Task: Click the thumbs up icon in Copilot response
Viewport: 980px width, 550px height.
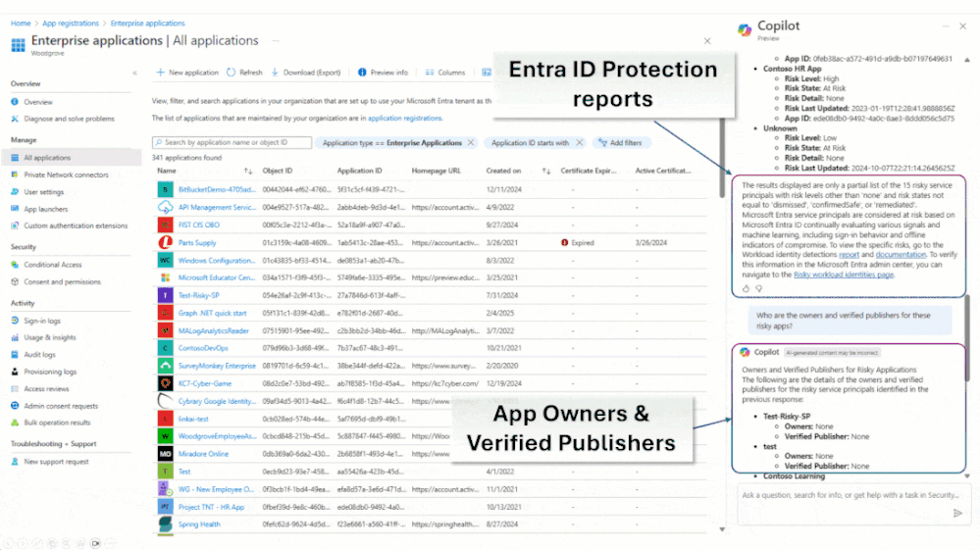Action: [746, 289]
